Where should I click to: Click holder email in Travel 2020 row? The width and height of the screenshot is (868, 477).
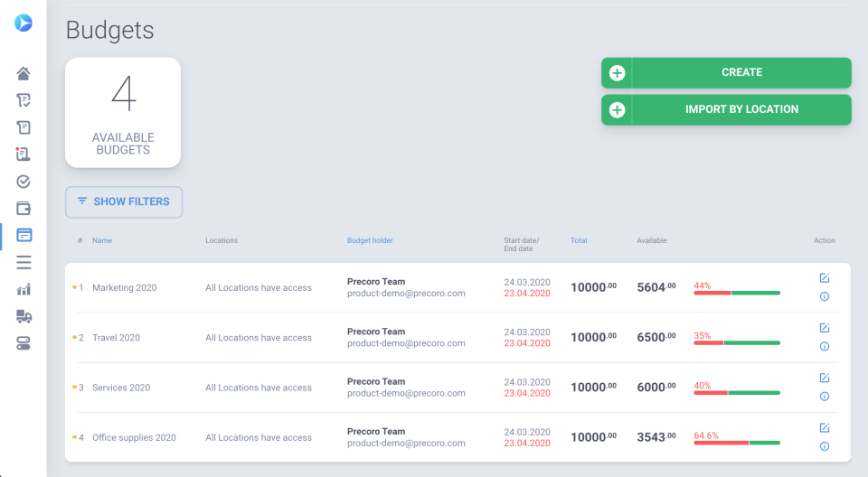coord(406,343)
